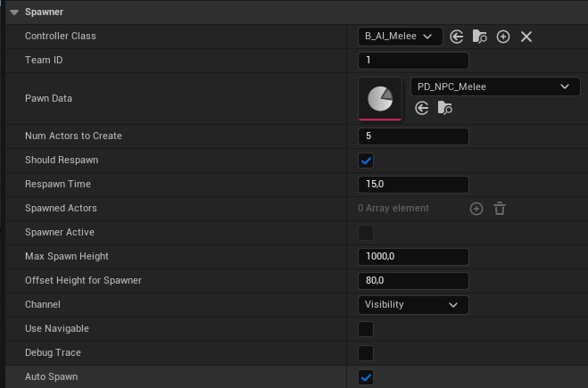Use selected asset for Pawn Data
This screenshot has height=388, width=588.
422,108
